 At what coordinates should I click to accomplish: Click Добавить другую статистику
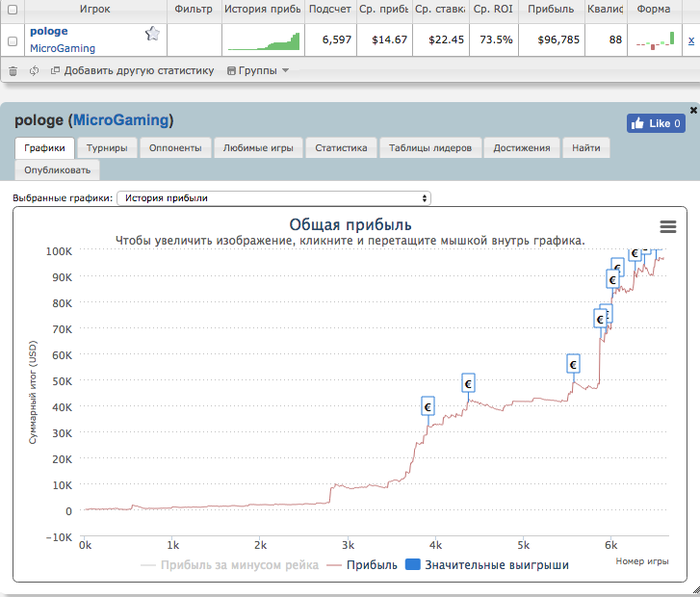tap(132, 71)
